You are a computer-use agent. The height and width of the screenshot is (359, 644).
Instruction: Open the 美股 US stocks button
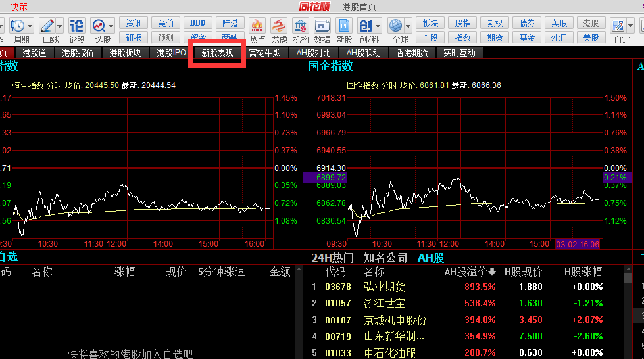pos(591,37)
